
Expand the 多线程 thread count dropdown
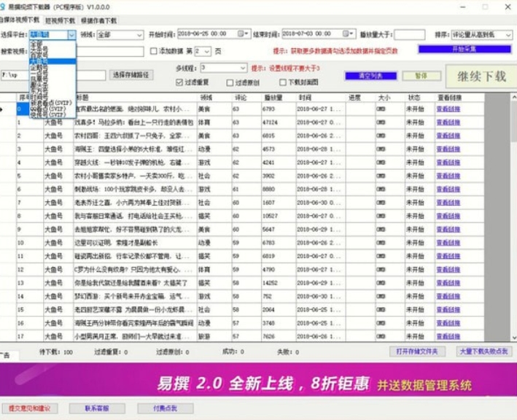tap(242, 68)
